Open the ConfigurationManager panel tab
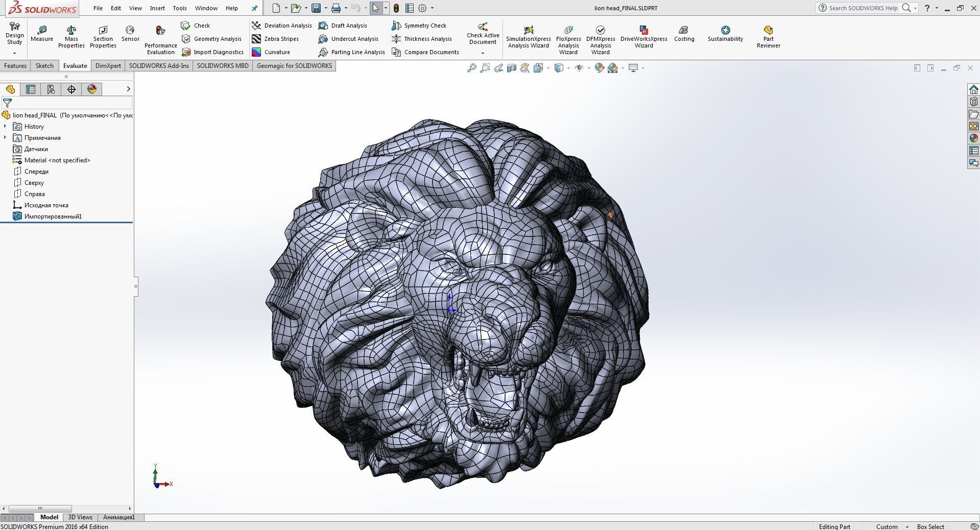Viewport: 980px width, 530px height. 51,89
